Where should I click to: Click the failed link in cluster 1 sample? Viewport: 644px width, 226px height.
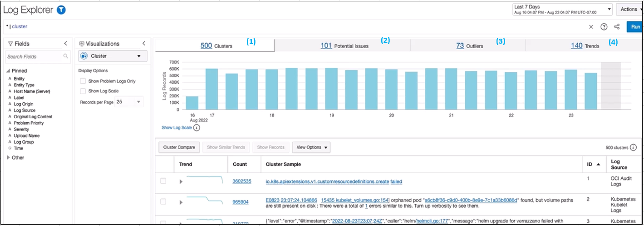tap(396, 181)
